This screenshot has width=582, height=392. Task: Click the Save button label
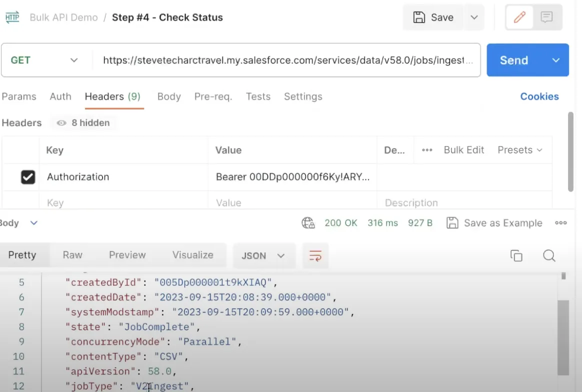(442, 17)
